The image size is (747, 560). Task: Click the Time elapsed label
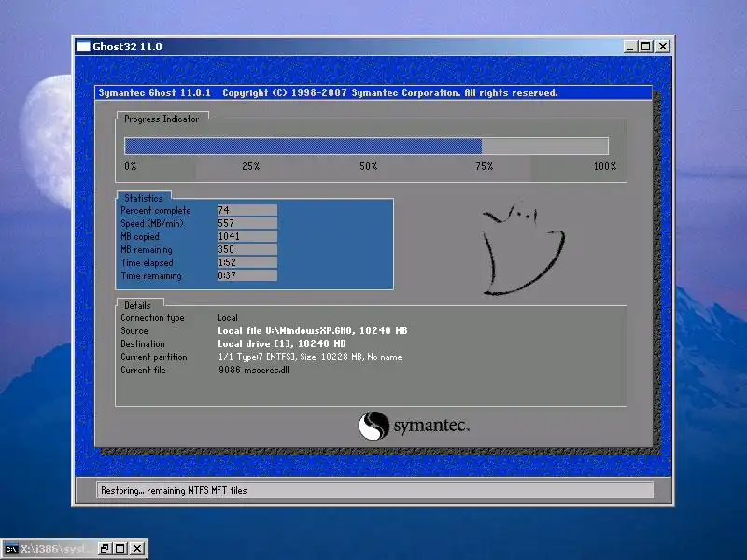click(148, 263)
